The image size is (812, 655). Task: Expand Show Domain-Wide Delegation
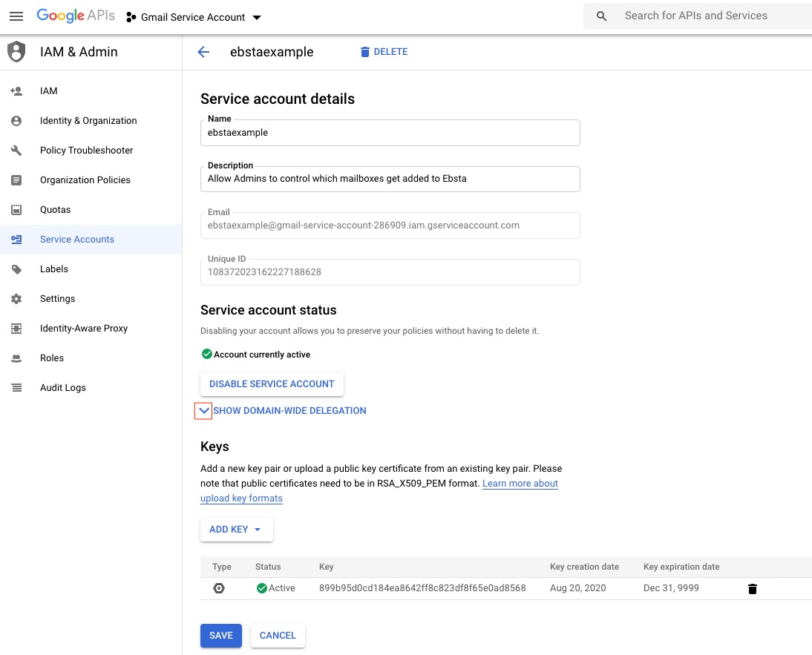point(203,410)
